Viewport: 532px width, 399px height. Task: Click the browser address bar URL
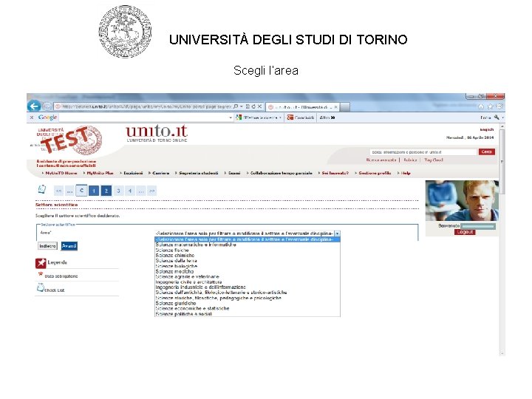click(146, 106)
